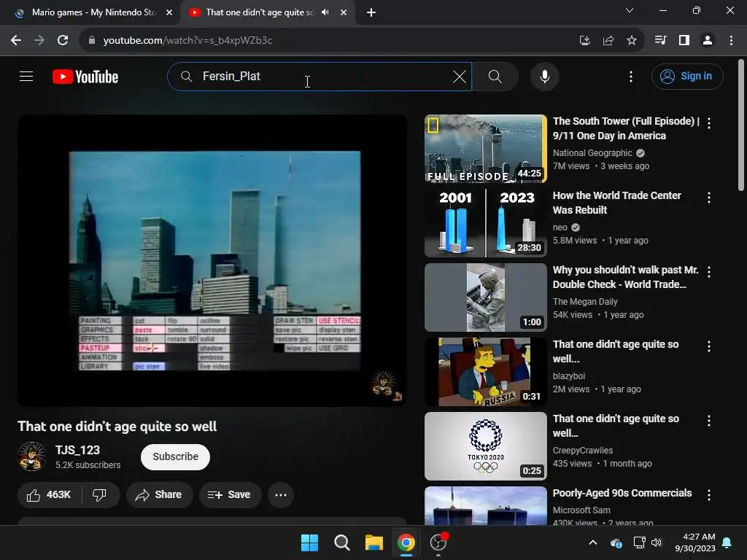
Task: Go to the YouTube home logo
Action: pos(85,77)
